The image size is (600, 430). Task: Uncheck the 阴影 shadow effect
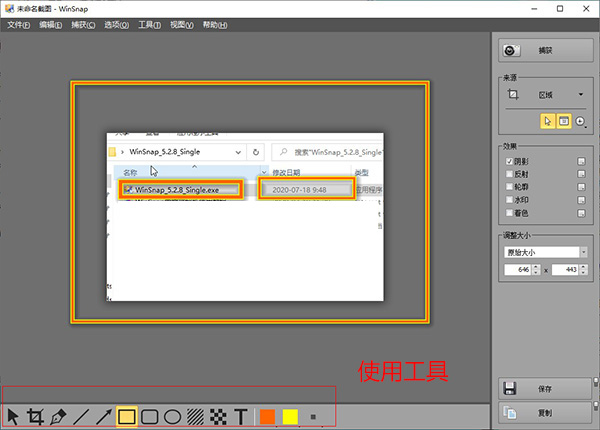click(x=509, y=161)
